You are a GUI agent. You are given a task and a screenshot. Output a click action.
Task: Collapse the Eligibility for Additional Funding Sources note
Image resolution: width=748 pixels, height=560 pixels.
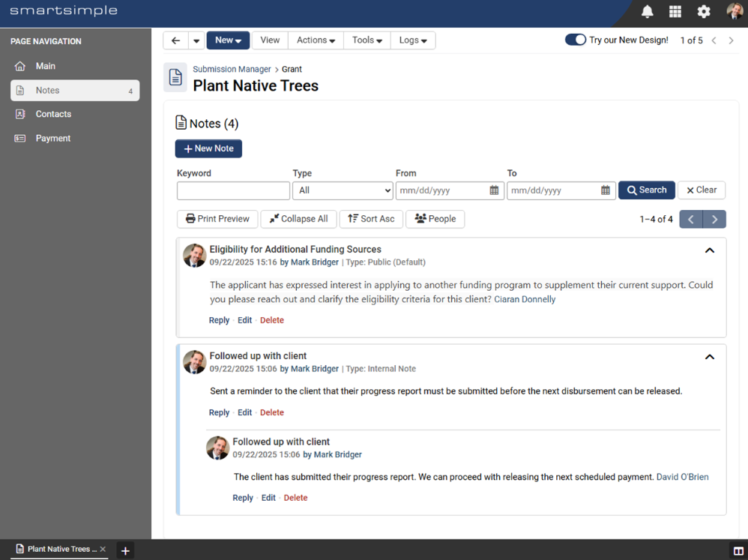click(710, 250)
